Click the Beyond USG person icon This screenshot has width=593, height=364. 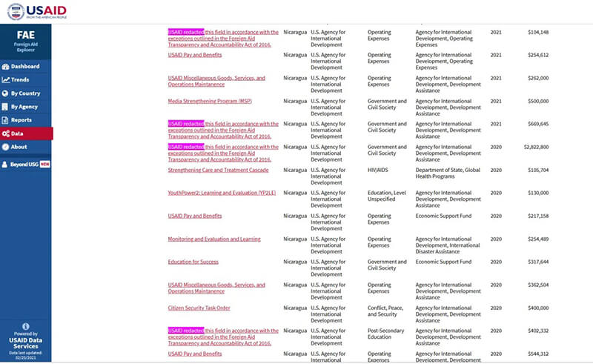(x=5, y=164)
